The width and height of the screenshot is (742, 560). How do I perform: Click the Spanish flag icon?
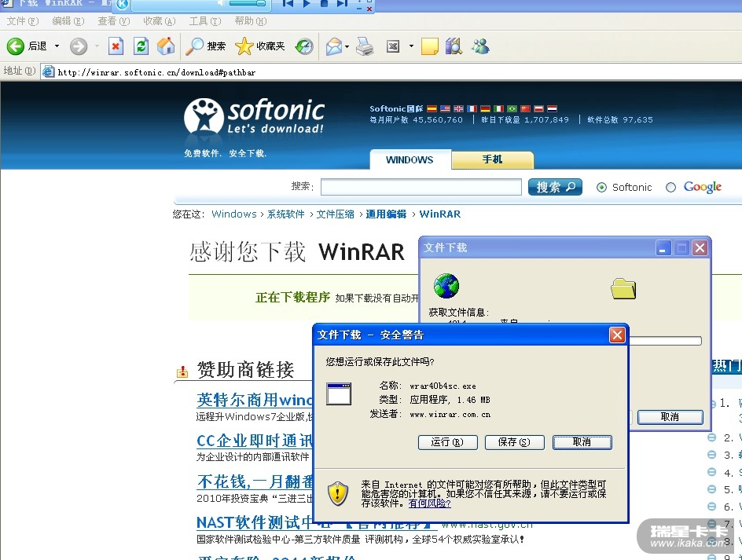point(432,109)
